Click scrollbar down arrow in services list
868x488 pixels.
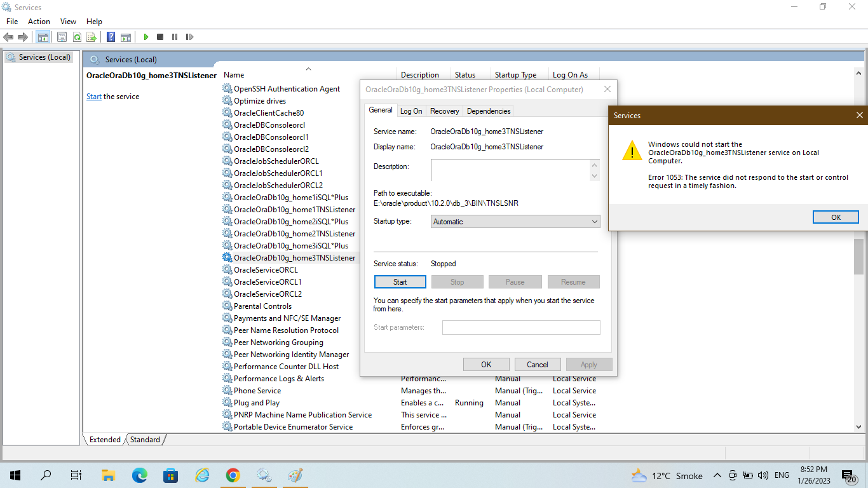[858, 427]
